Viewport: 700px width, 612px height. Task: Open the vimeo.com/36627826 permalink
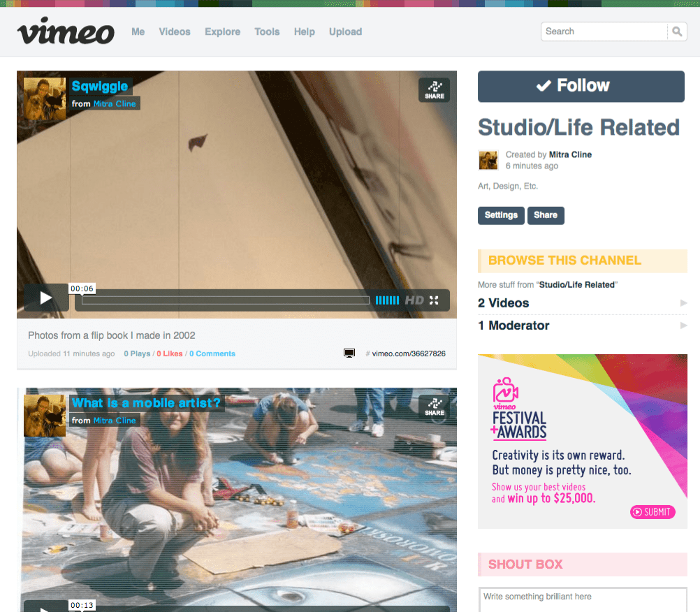(x=409, y=354)
